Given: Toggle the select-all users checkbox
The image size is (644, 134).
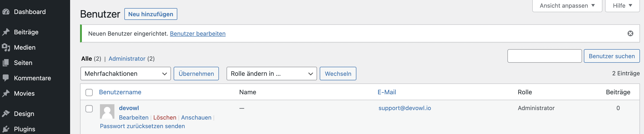Looking at the screenshot, I should point(89,92).
